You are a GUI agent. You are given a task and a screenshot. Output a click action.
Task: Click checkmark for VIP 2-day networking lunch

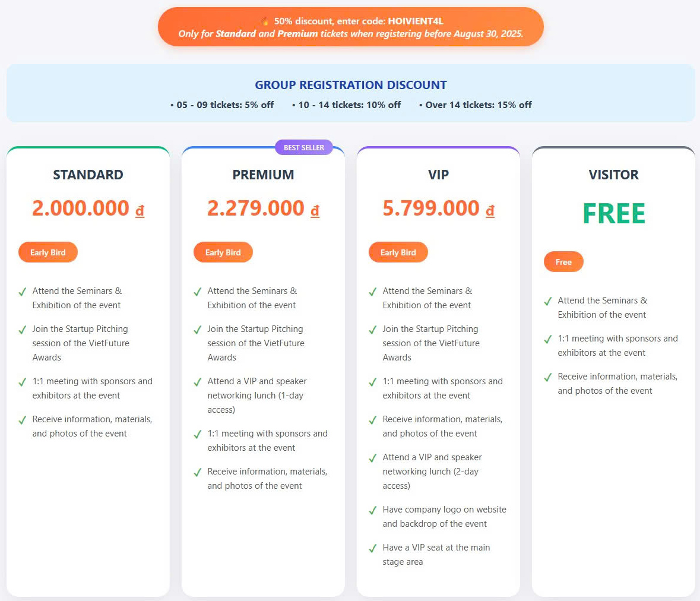372,458
